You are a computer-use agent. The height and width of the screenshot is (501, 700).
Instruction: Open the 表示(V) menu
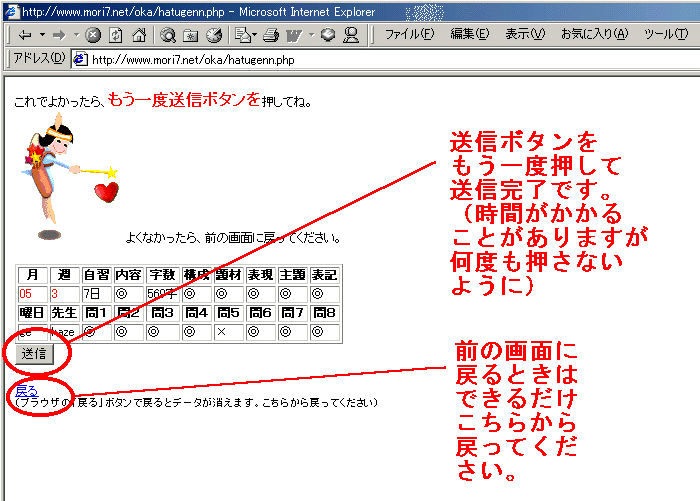pyautogui.click(x=525, y=34)
